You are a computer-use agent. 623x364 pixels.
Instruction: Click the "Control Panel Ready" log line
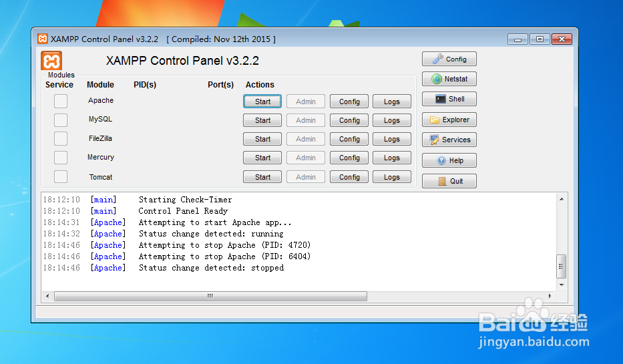click(183, 211)
